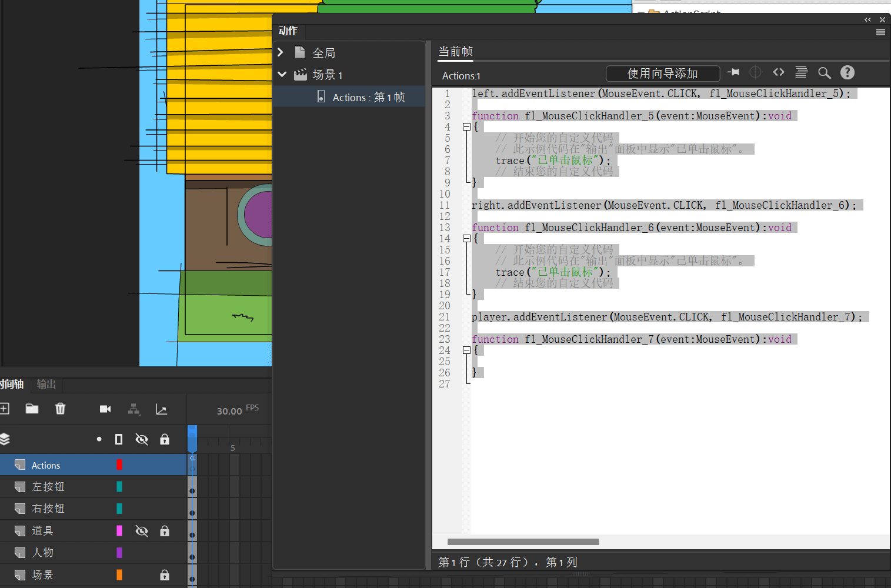Click the 全局 document icon in script navigator
This screenshot has width=891, height=588.
coord(300,52)
